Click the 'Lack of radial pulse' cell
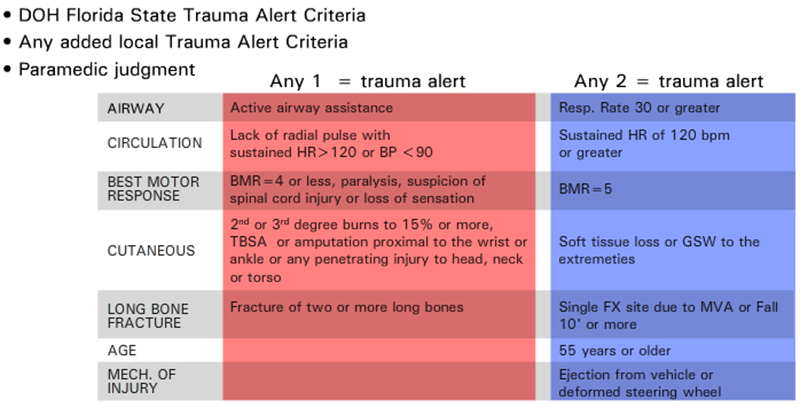The height and width of the screenshot is (408, 800). coord(330,144)
